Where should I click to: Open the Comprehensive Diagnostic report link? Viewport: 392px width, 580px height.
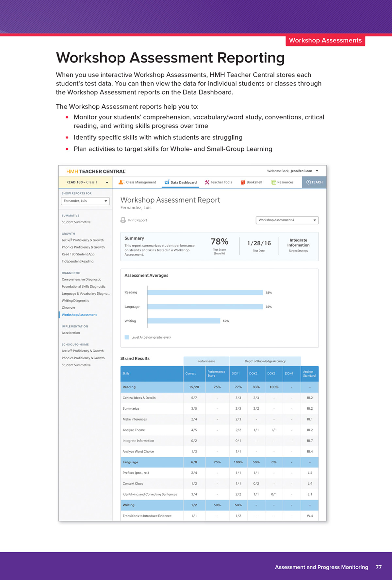point(81,280)
